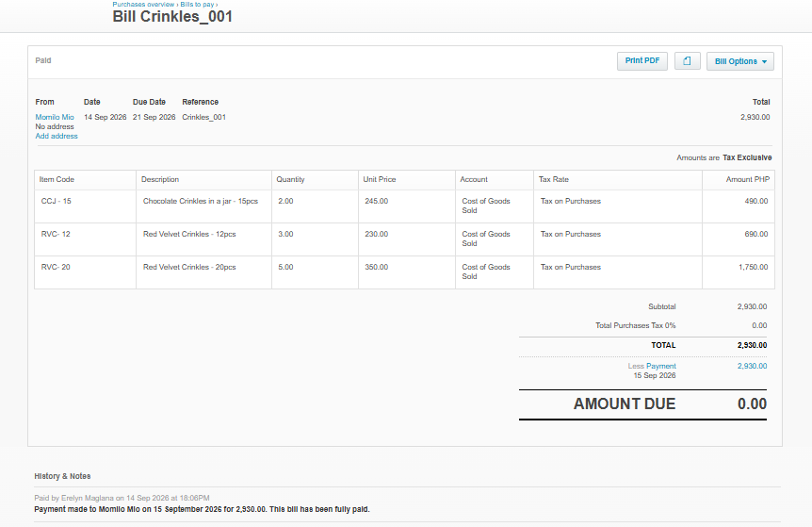
Task: Click the Account column header
Action: (x=495, y=179)
